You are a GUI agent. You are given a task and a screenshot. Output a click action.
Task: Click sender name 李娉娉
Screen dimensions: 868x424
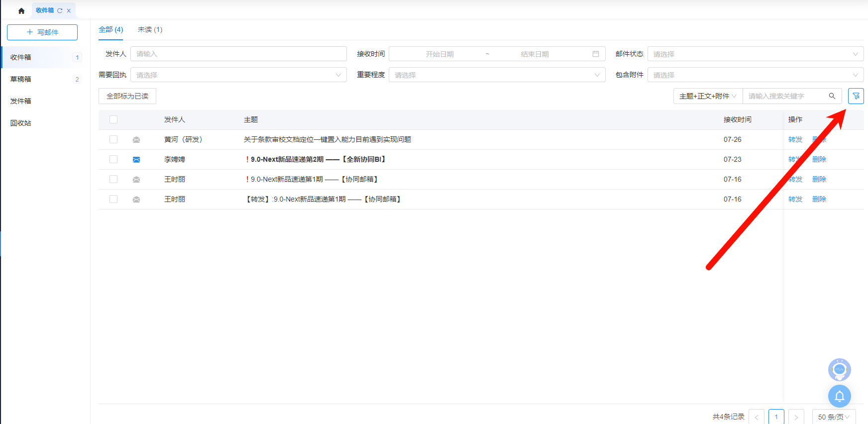pyautogui.click(x=175, y=159)
